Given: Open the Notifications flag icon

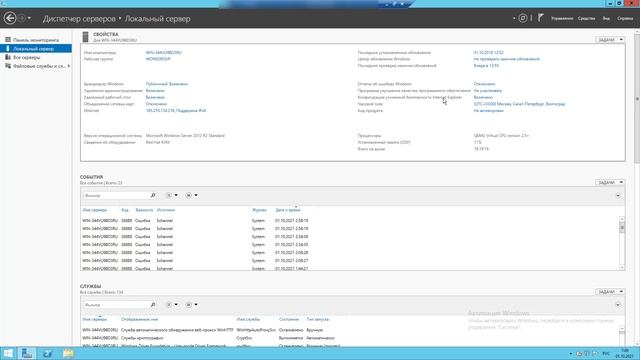Looking at the screenshot, I should click(540, 18).
